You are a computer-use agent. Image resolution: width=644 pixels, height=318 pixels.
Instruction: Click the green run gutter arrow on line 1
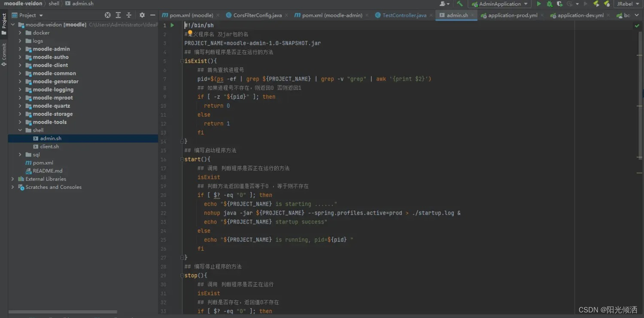click(173, 25)
